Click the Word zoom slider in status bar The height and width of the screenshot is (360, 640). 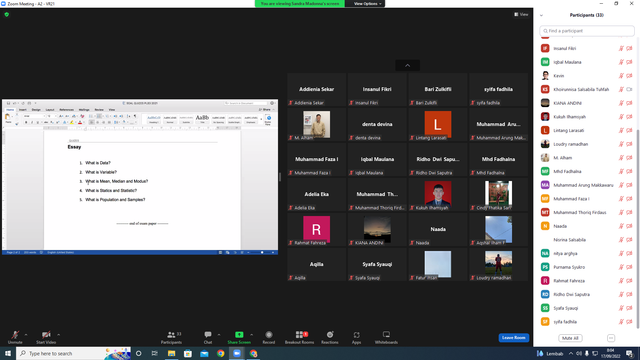[262, 253]
